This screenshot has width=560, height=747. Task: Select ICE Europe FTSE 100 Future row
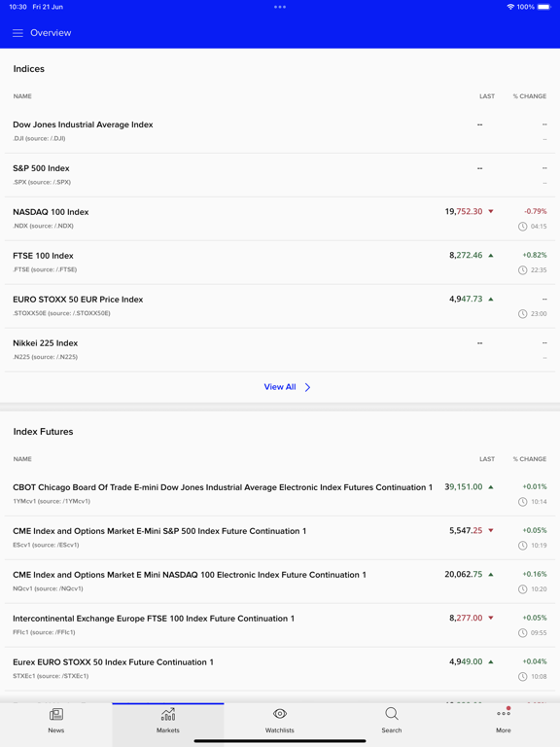[x=280, y=625]
